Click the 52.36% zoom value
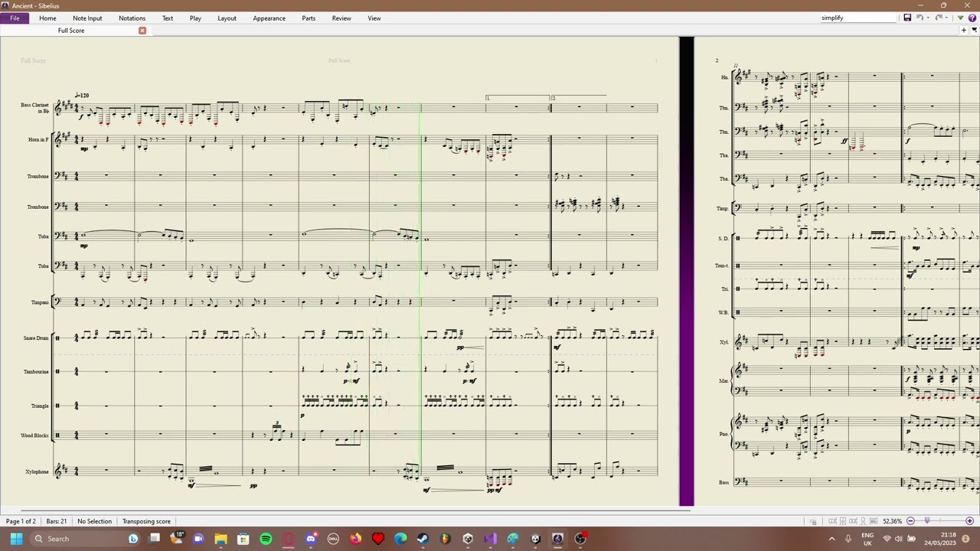 892,521
